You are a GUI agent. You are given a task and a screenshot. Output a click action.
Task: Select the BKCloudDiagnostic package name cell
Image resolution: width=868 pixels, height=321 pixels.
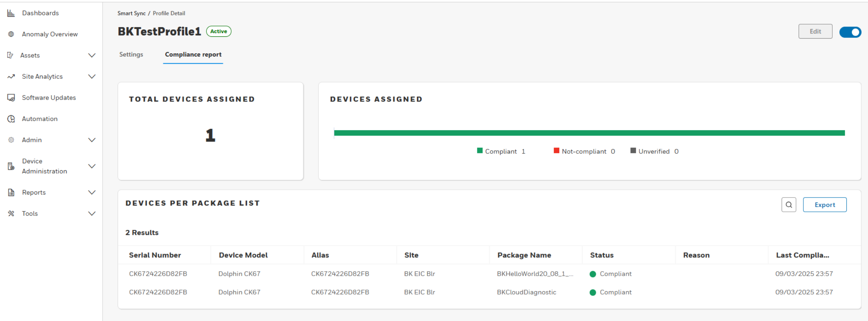(526, 292)
